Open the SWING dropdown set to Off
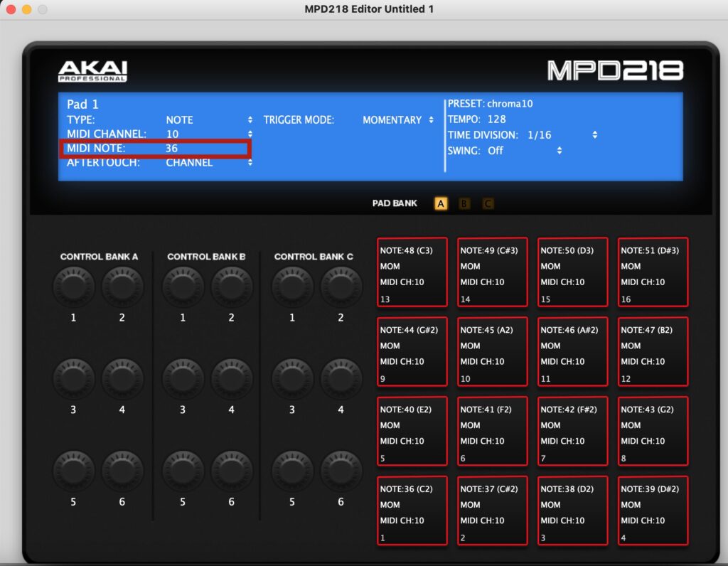 click(524, 151)
